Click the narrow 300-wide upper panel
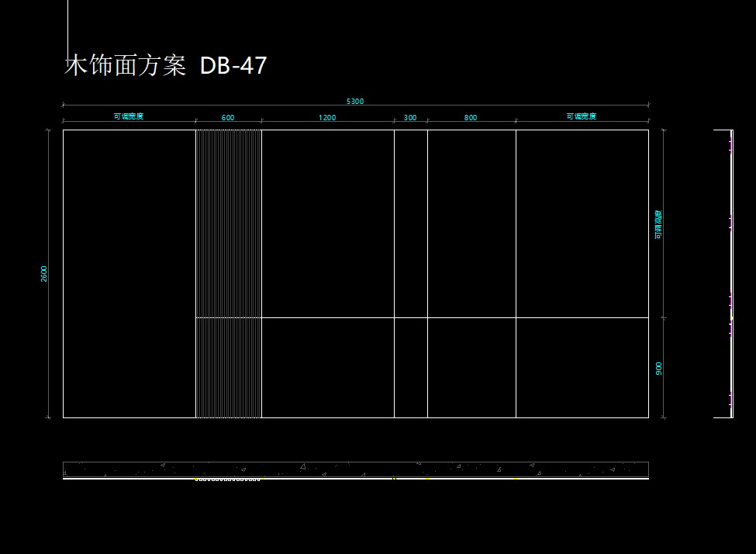Screen dimensions: 756x554 coord(410,223)
